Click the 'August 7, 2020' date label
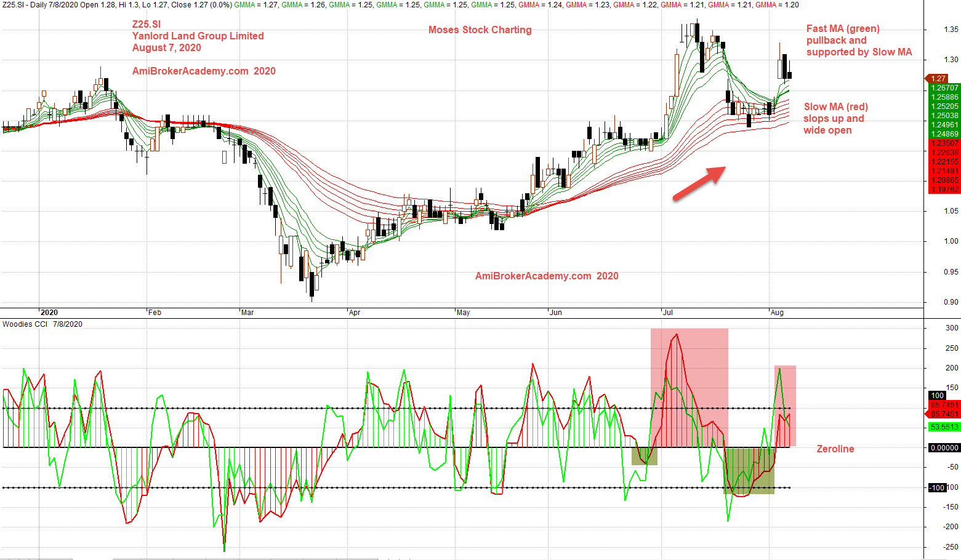The image size is (961, 560). pyautogui.click(x=167, y=47)
